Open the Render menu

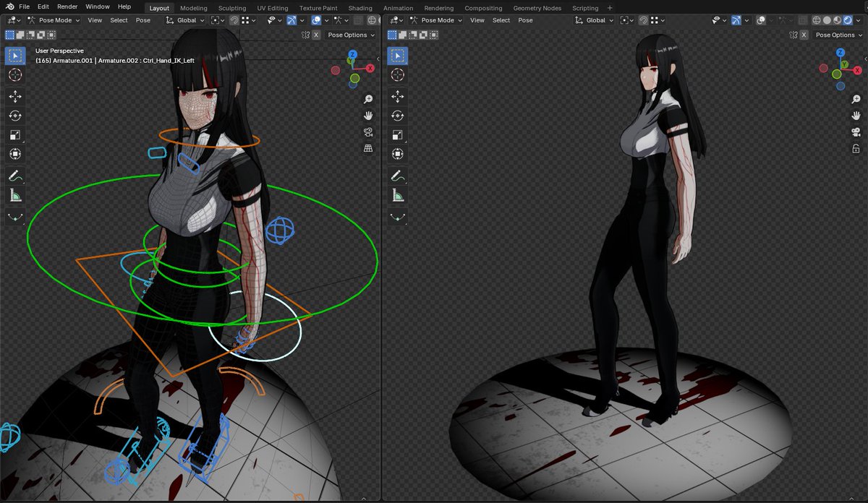coord(67,7)
